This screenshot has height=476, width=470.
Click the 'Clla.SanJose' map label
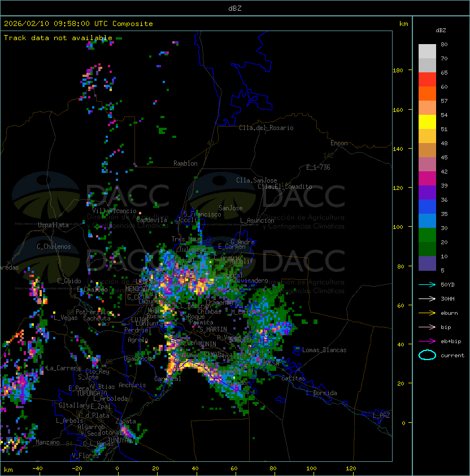(256, 180)
